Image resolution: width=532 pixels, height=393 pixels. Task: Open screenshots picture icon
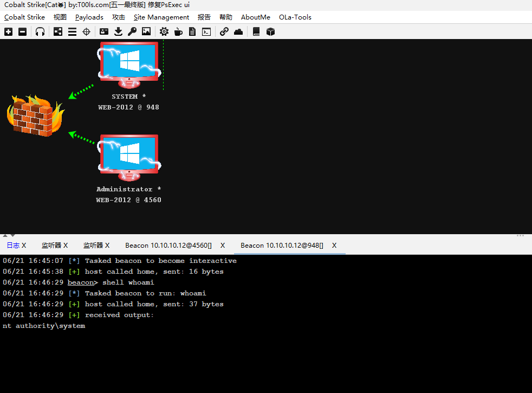[146, 32]
